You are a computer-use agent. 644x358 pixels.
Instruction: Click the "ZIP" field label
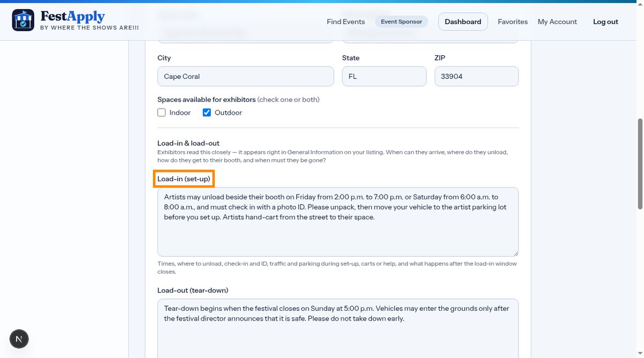click(440, 58)
